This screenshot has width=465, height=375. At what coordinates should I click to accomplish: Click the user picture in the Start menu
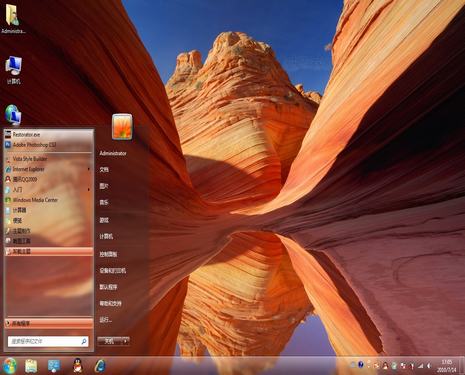[122, 127]
